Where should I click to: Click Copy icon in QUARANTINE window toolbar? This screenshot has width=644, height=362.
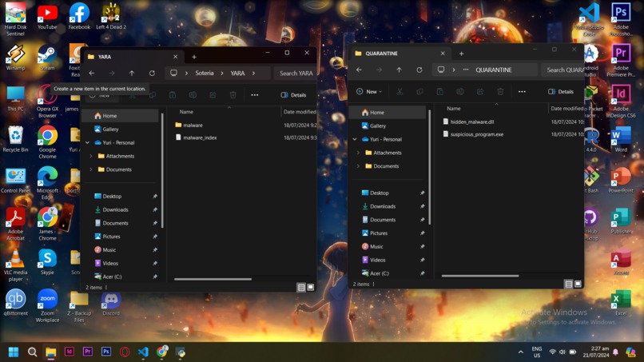(x=419, y=92)
